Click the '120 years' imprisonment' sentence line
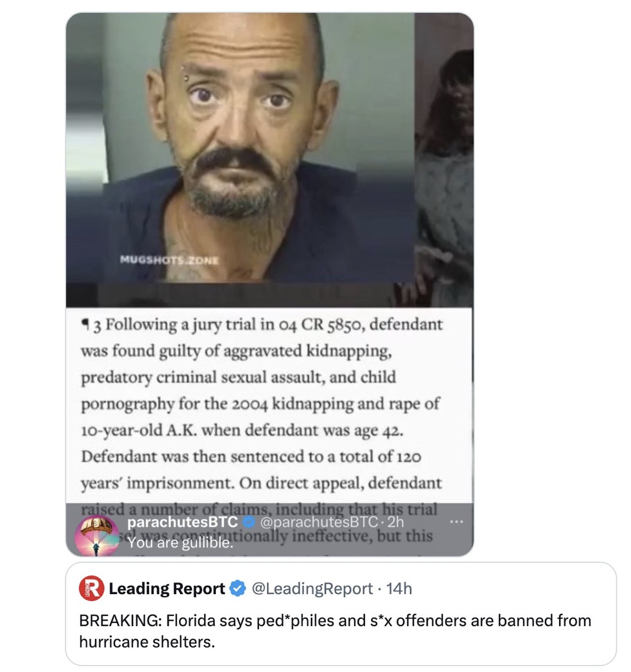Screen dimensions: 631x672 pos(251,470)
